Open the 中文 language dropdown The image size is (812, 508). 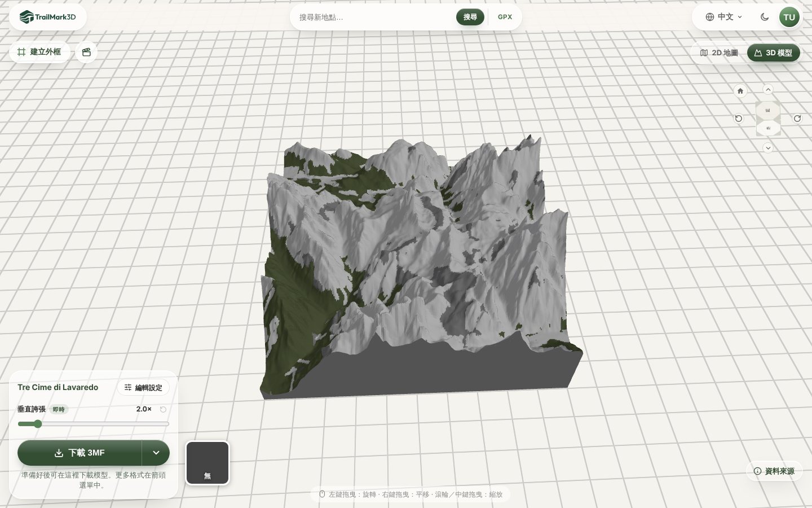[724, 17]
